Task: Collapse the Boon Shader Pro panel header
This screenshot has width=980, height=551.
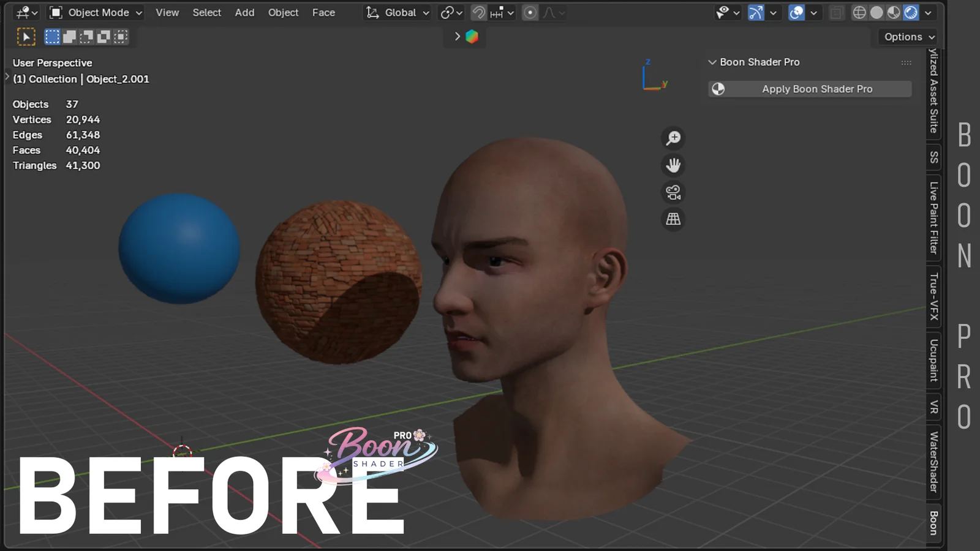Action: point(712,62)
